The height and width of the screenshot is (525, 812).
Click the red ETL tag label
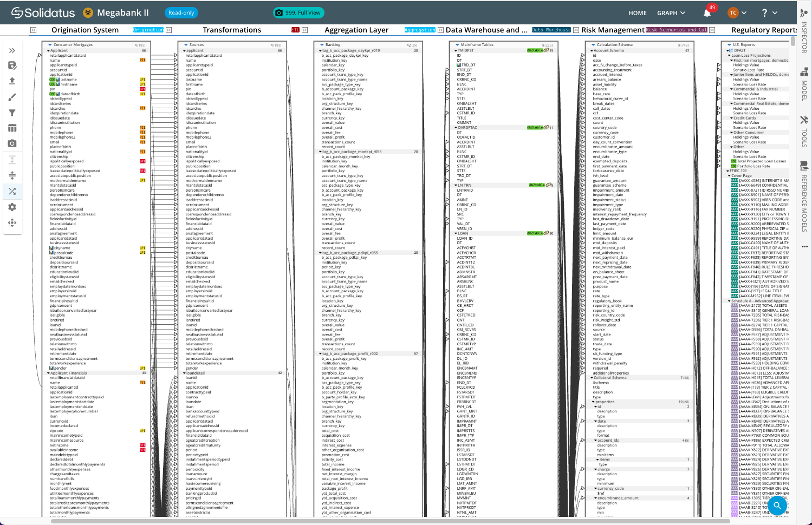tap(295, 30)
